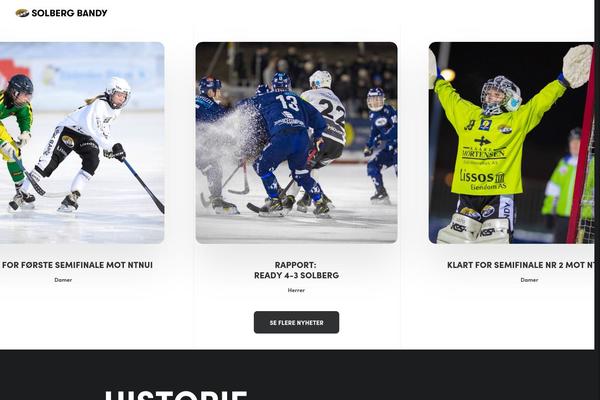
Task: Click the white helmet of skating woman
Action: pos(119,91)
